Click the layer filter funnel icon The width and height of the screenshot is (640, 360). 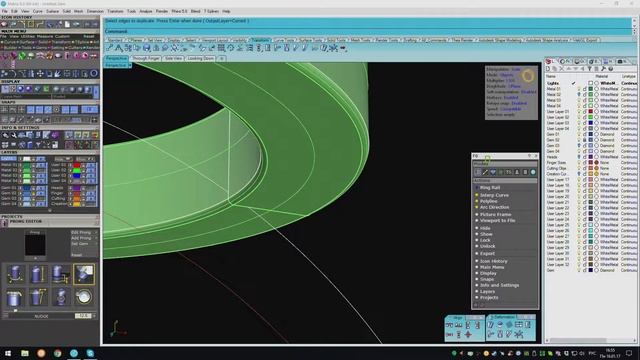[x=589, y=69]
